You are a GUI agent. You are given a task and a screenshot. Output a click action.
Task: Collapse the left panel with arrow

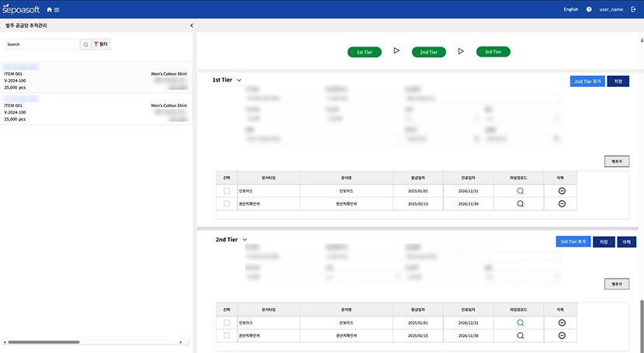tap(192, 26)
